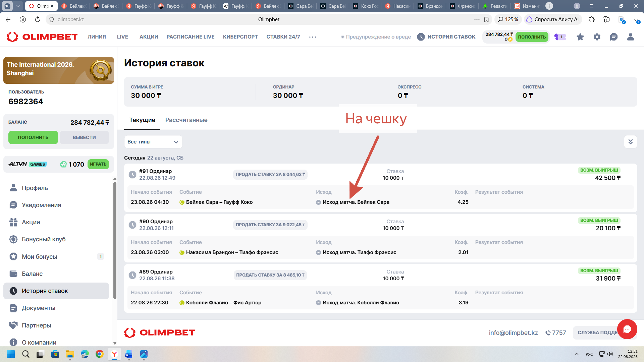Image resolution: width=644 pixels, height=362 pixels.
Task: Open address bar three-dot options
Action: [477, 19]
